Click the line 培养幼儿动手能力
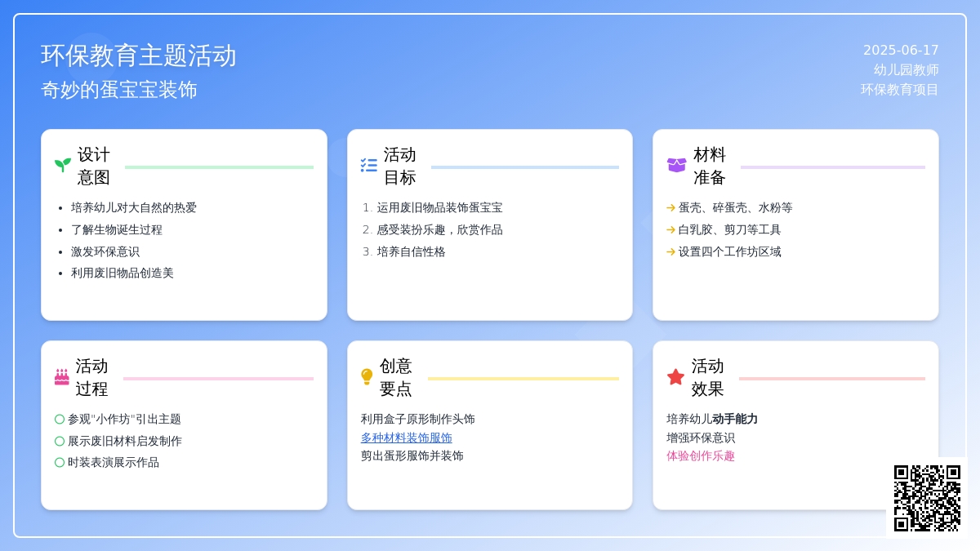Viewport: 980px width, 551px height. coord(712,420)
